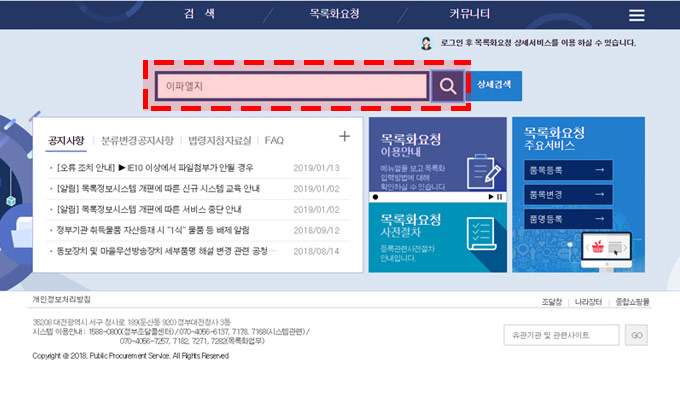Click the arrow on 품목변경 button
Image resolution: width=680 pixels, height=393 pixels.
coord(600,194)
